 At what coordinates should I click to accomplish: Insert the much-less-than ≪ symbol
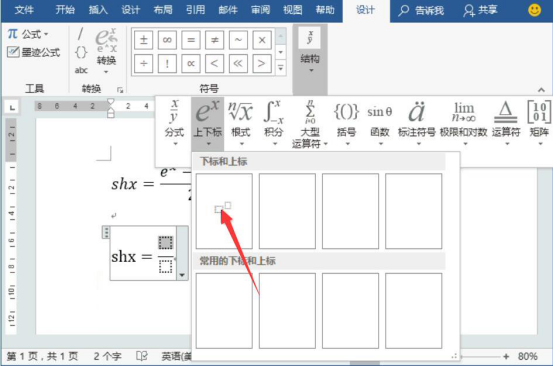click(x=238, y=63)
